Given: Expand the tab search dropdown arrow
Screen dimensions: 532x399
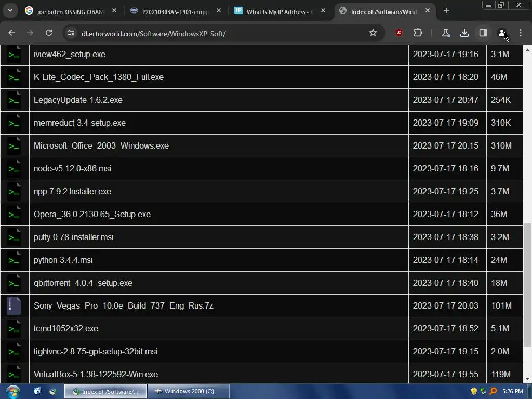Looking at the screenshot, I should [10, 10].
